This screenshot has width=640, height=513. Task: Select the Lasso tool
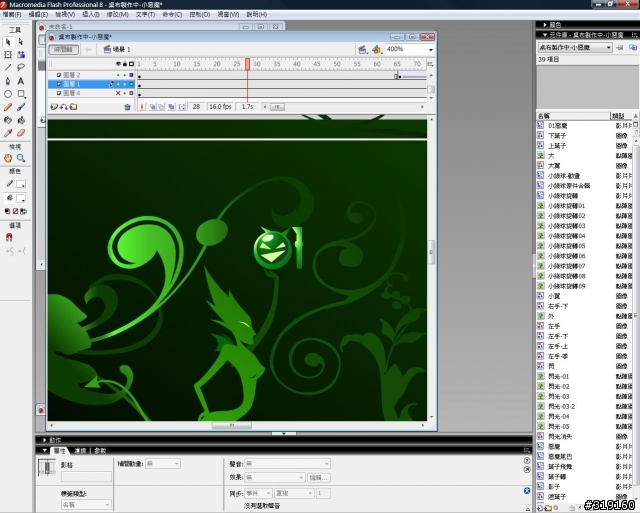[x=21, y=67]
